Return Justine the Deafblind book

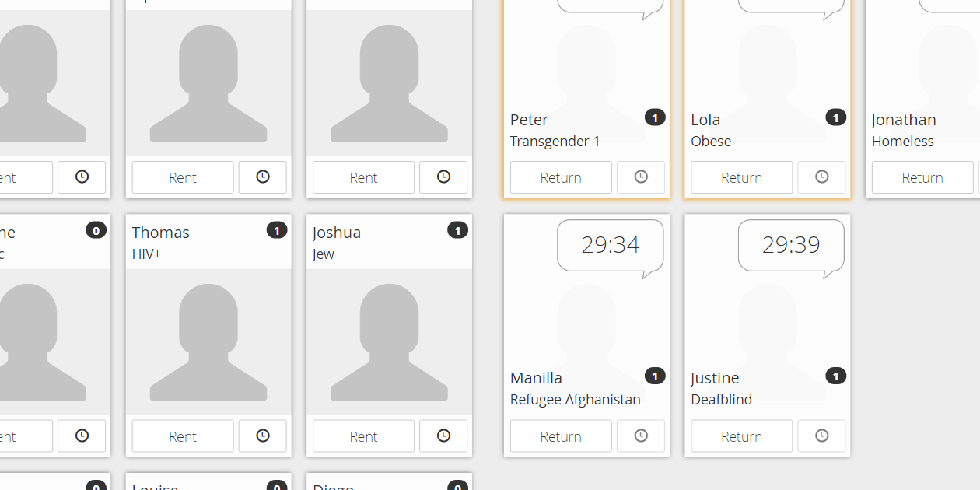pos(741,436)
